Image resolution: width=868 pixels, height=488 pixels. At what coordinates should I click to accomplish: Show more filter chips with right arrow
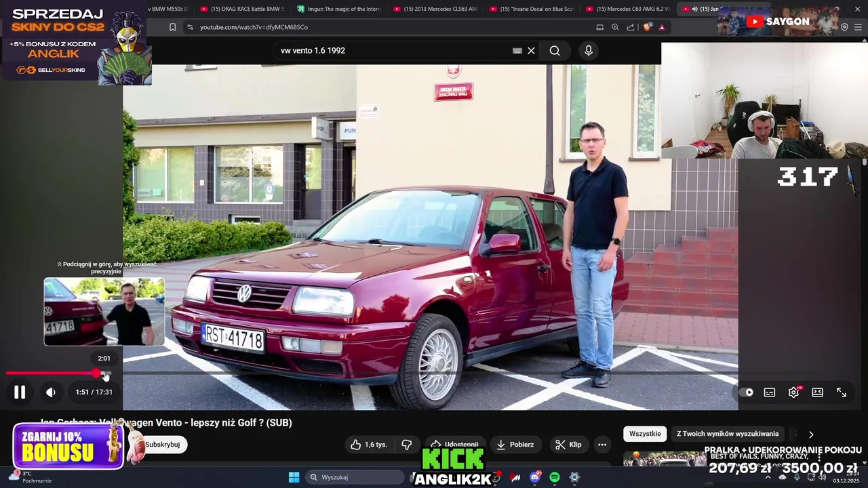tap(811, 434)
